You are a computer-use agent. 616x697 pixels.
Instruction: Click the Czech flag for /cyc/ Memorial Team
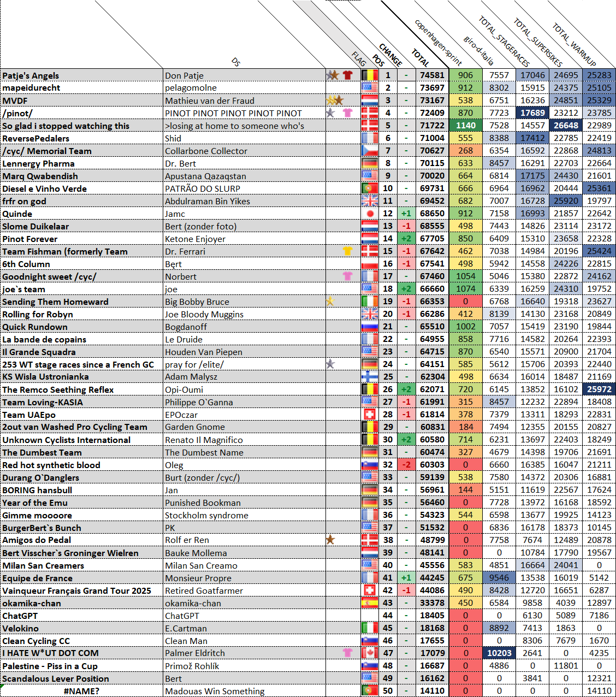tap(370, 151)
